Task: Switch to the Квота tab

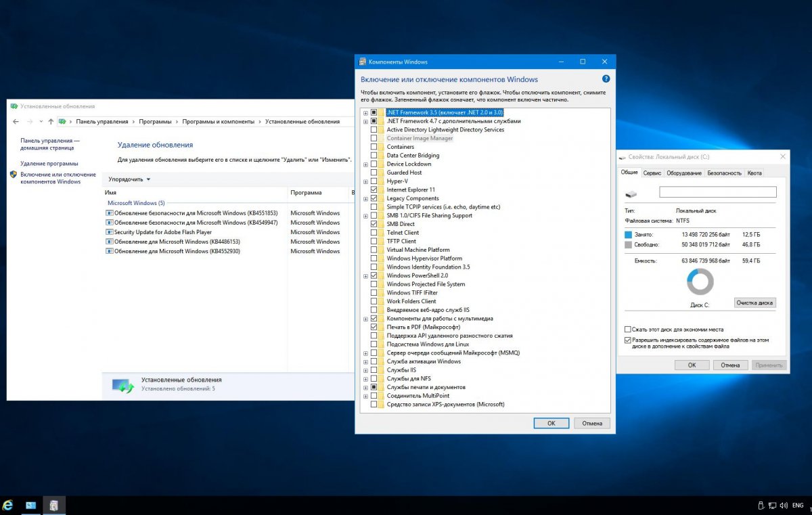Action: click(754, 173)
